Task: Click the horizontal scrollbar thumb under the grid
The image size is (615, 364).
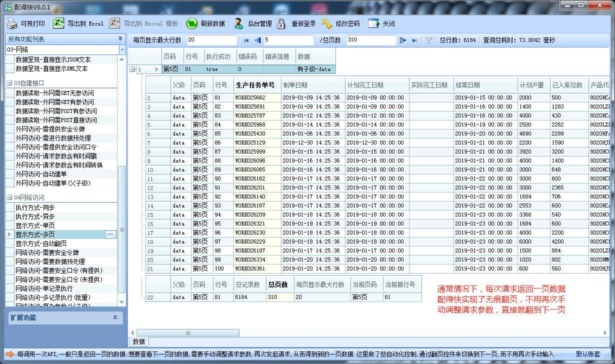Action: click(188, 333)
